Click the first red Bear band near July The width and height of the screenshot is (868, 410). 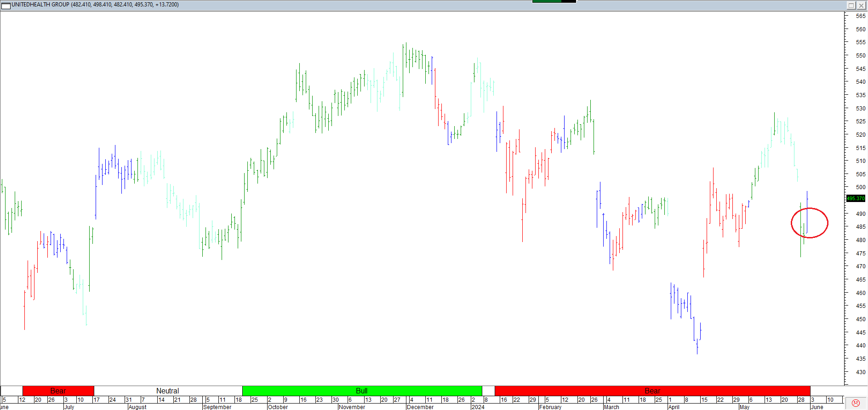pyautogui.click(x=58, y=391)
